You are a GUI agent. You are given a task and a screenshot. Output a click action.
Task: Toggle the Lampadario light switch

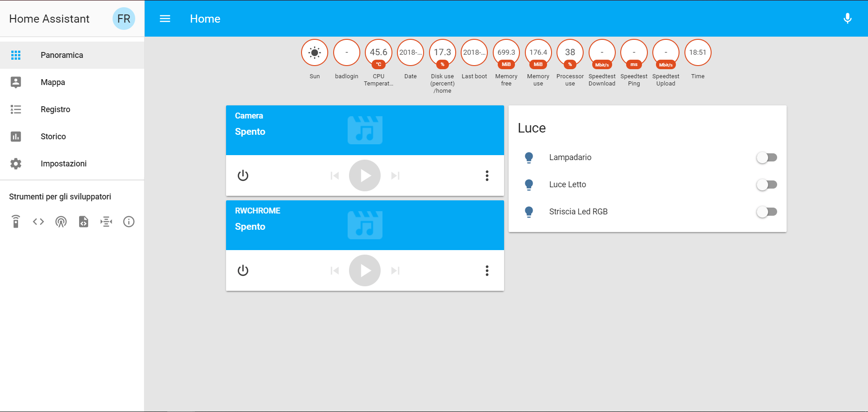(x=766, y=157)
